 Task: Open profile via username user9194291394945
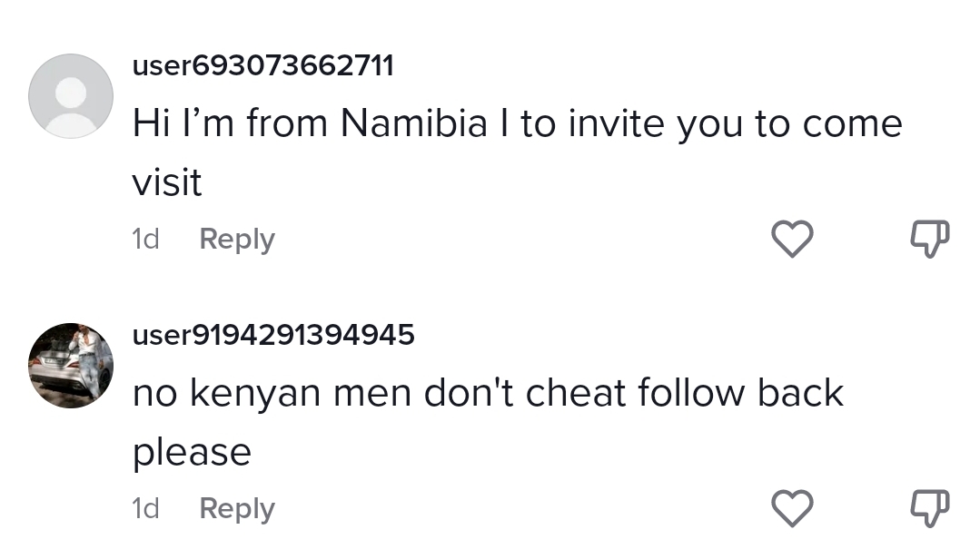[x=273, y=335]
